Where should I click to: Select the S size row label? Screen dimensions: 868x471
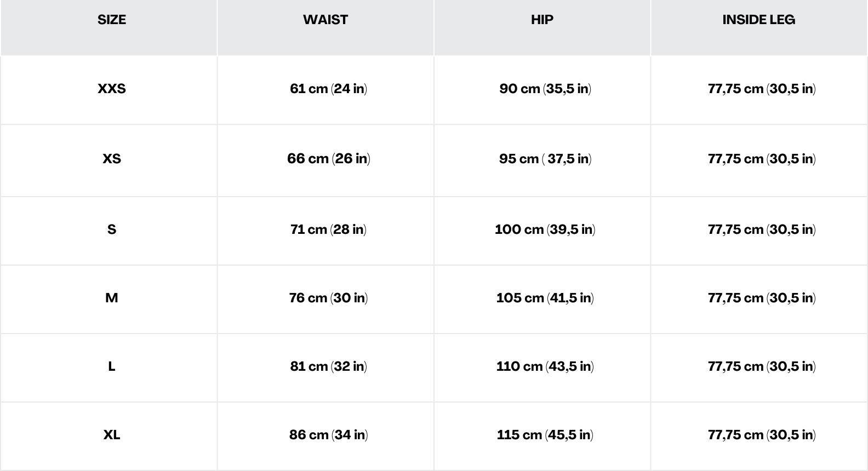(112, 229)
